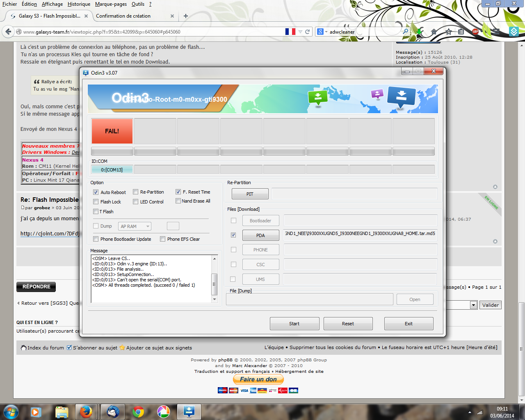This screenshot has width=525, height=420.
Task: Click the PIT button in Odin3
Action: coord(250,194)
